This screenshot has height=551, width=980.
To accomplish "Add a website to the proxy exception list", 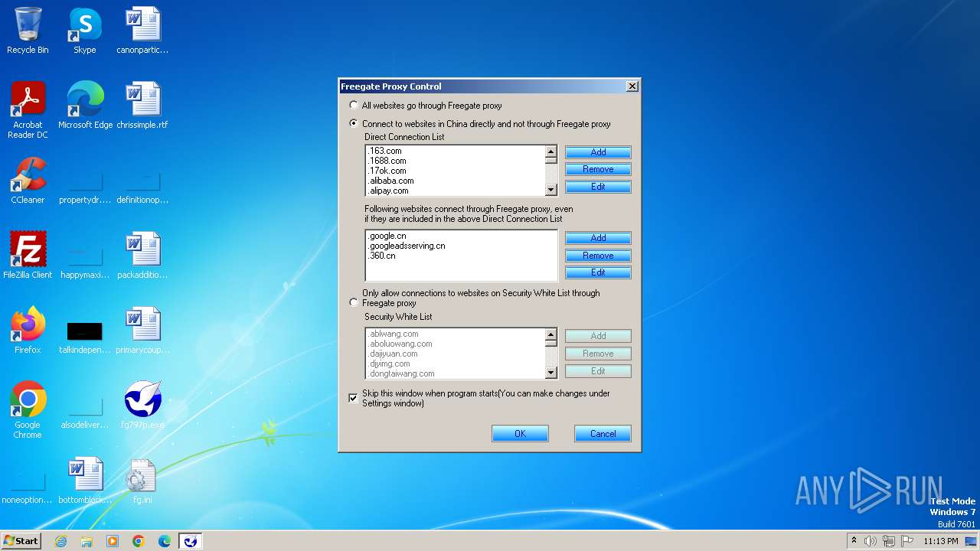I will click(598, 238).
